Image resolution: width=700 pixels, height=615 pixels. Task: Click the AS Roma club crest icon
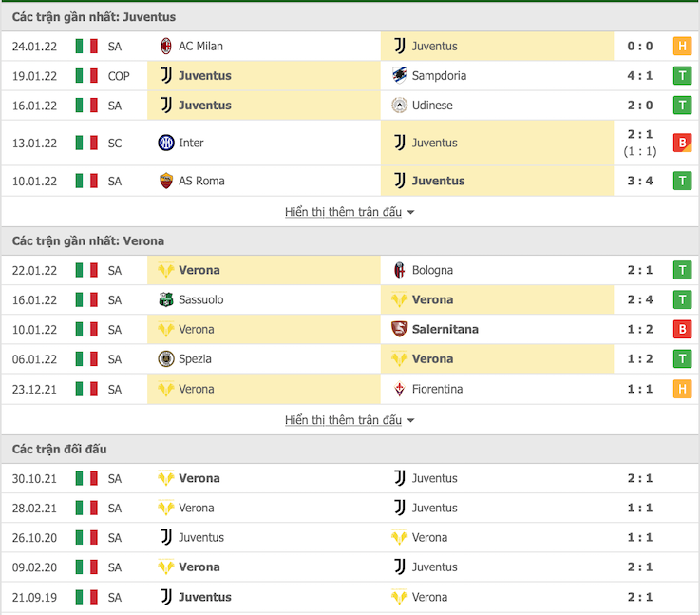point(166,181)
